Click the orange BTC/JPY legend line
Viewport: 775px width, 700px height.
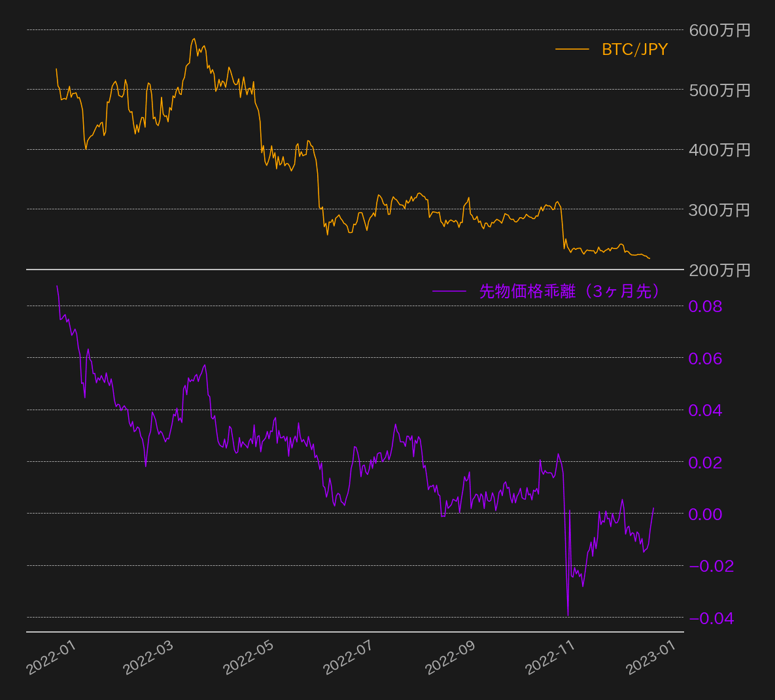[572, 49]
